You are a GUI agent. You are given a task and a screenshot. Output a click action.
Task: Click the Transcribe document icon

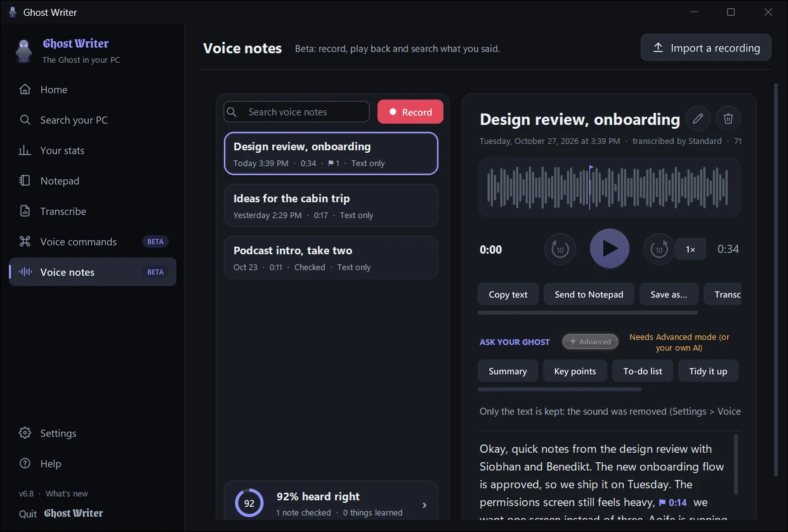[25, 211]
